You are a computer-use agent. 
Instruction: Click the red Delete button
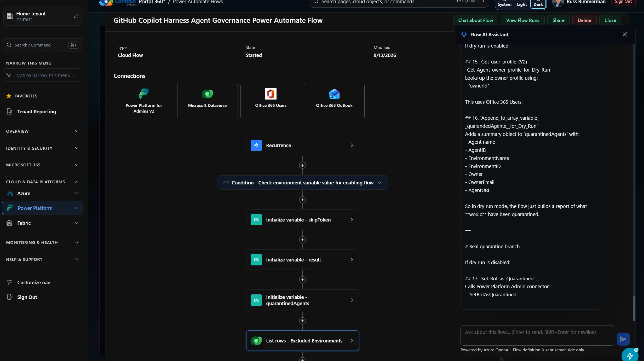[584, 20]
